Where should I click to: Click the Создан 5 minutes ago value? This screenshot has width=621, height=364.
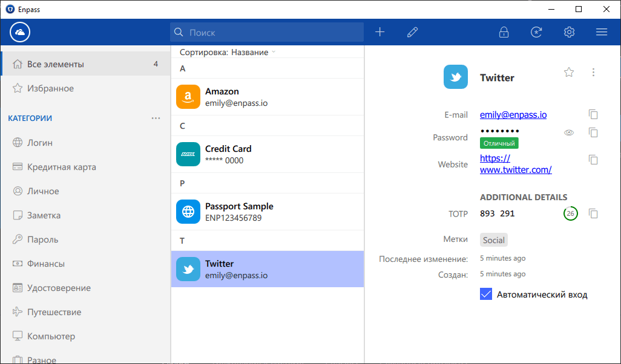[502, 274]
